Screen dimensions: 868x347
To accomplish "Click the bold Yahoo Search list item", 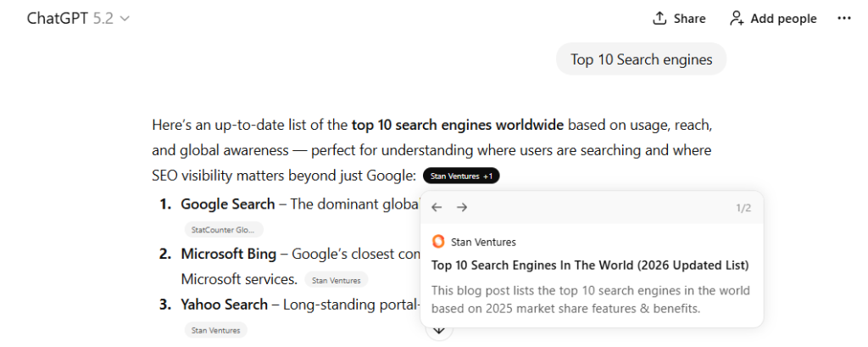I will tap(224, 304).
